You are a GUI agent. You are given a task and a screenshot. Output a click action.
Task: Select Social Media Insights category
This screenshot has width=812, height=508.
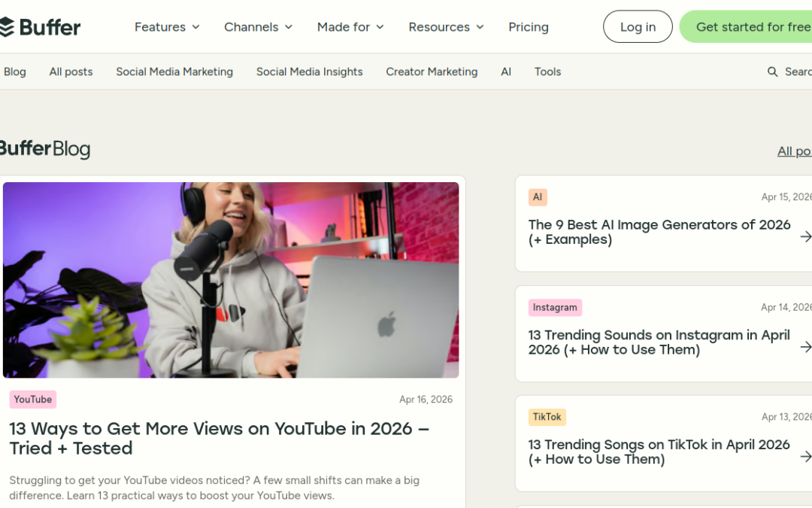coord(309,71)
